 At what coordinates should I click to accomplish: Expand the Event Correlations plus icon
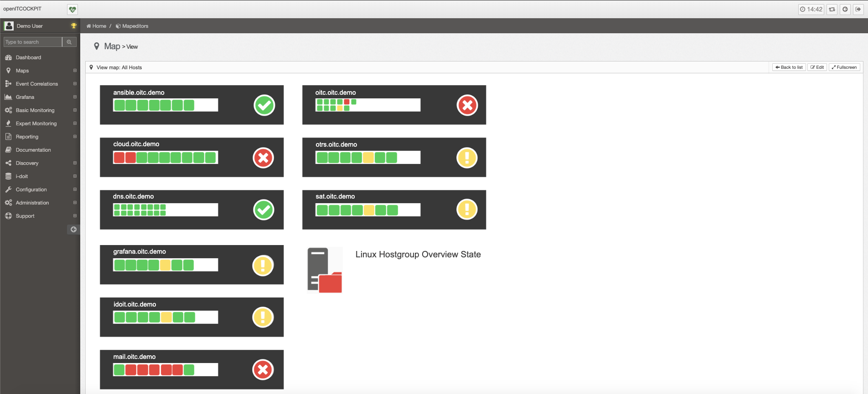[x=75, y=84]
